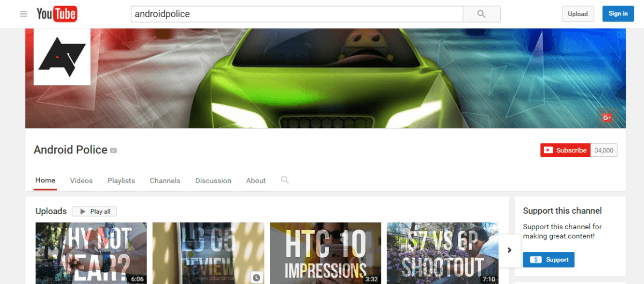Click the blue Support button

coord(548,260)
